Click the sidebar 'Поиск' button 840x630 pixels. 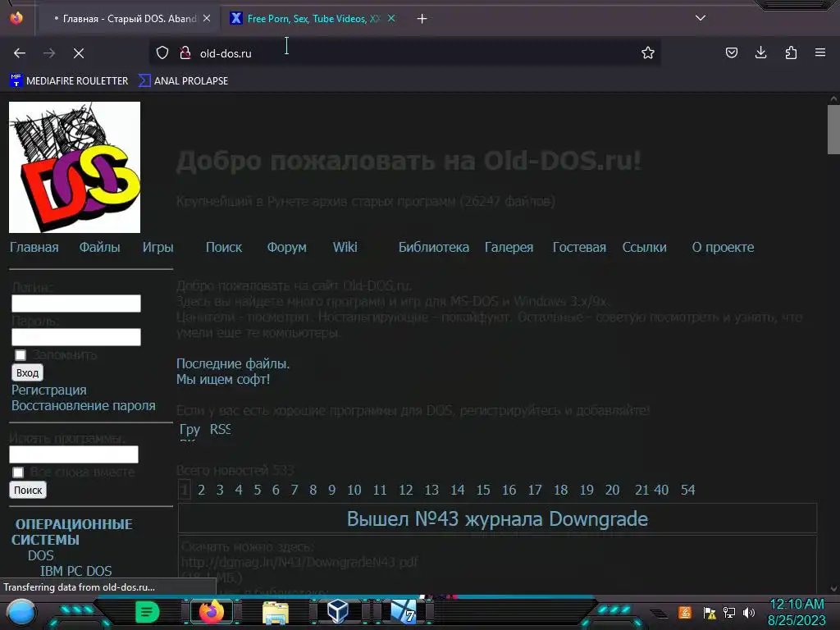[28, 491]
